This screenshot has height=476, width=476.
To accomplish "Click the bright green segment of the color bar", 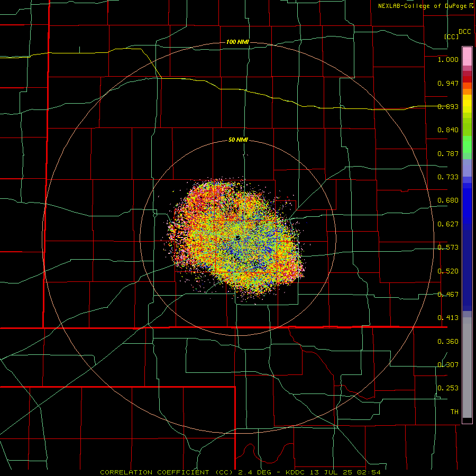I will 467,144.
